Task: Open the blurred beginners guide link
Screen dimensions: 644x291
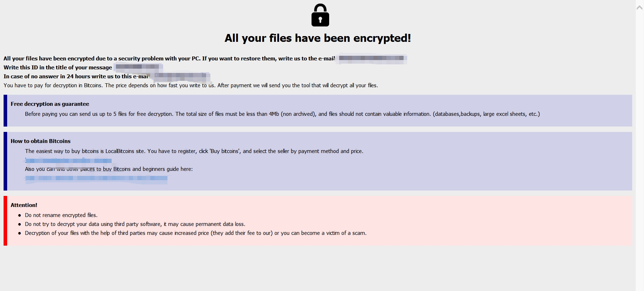Action: click(96, 178)
